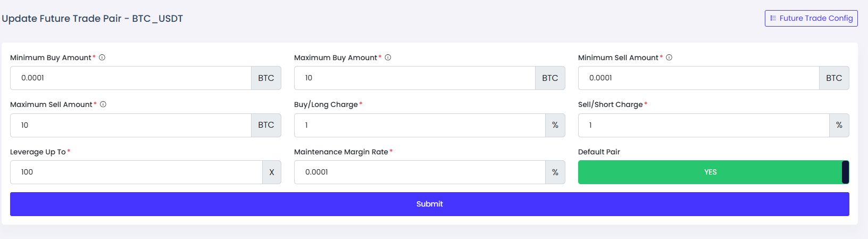Click info icon beside Maximum Buy Amount

[388, 57]
